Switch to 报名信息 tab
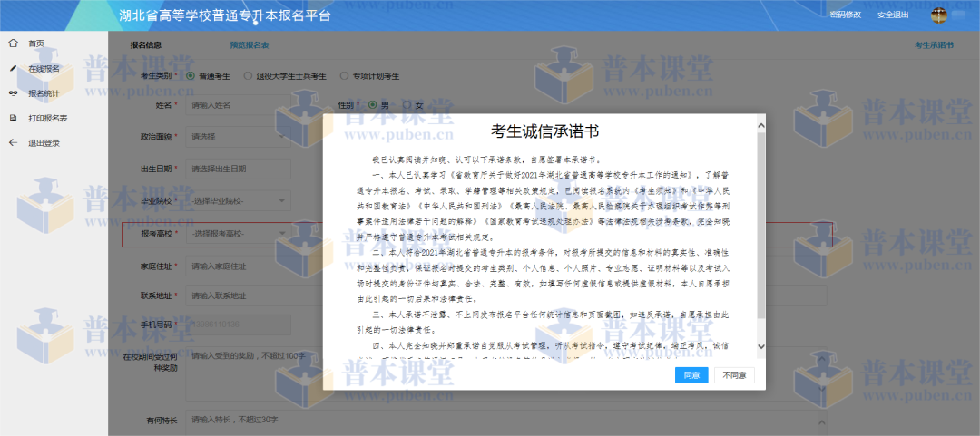The image size is (980, 436). [x=145, y=45]
